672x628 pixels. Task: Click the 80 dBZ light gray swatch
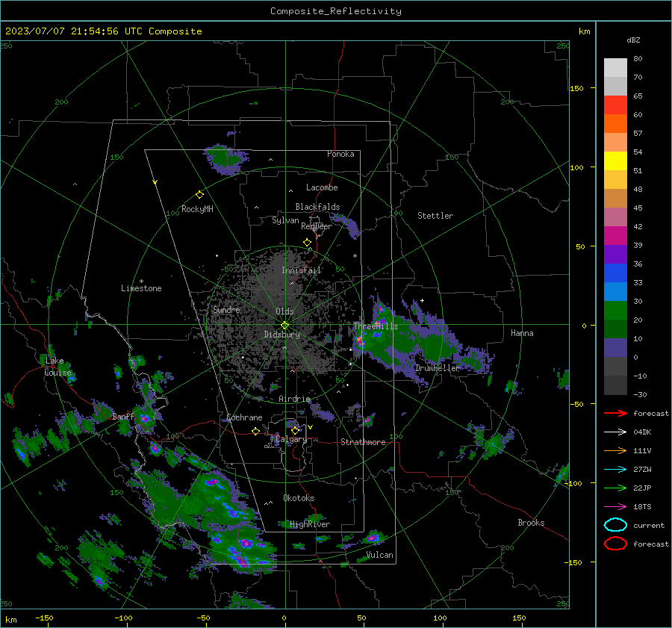(615, 68)
